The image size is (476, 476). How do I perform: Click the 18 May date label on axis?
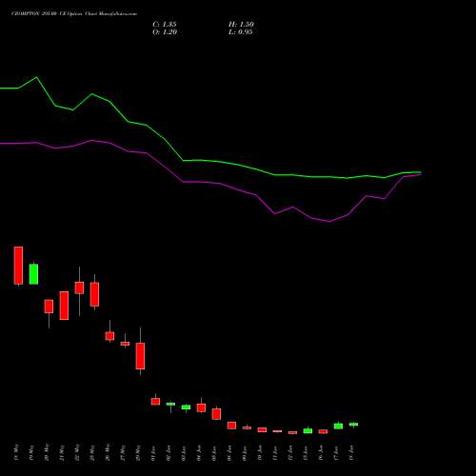16,453
